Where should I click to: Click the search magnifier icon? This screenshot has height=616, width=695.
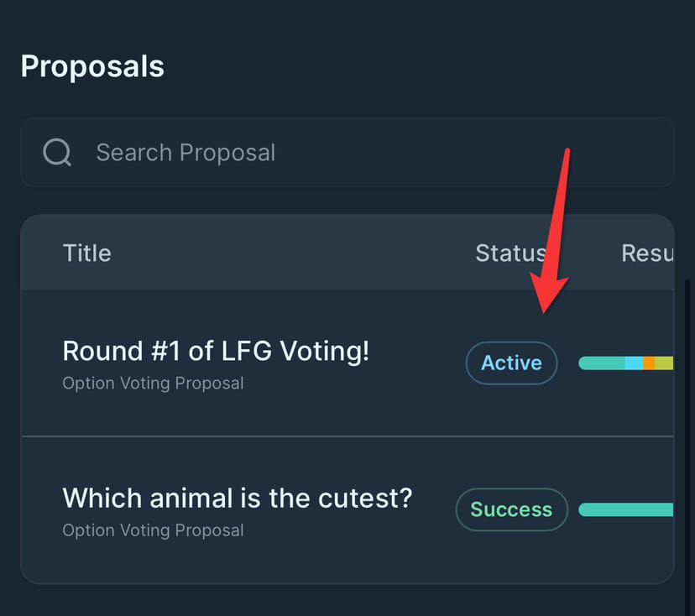55,152
